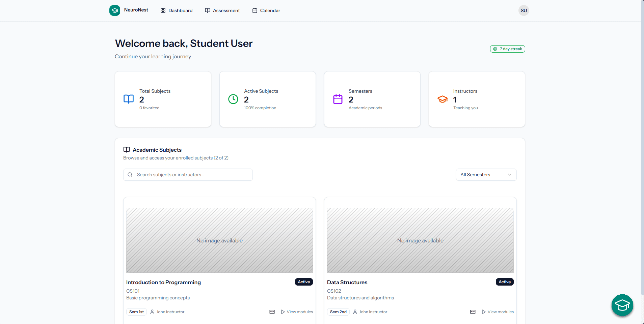Viewport: 644px width, 324px height.
Task: Click the mail icon on Data Structures card
Action: point(473,312)
